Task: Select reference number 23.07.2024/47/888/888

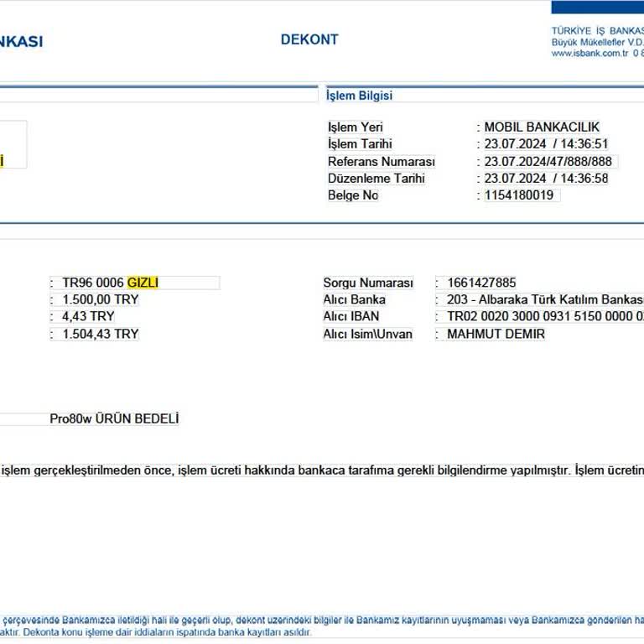Action: click(x=548, y=161)
